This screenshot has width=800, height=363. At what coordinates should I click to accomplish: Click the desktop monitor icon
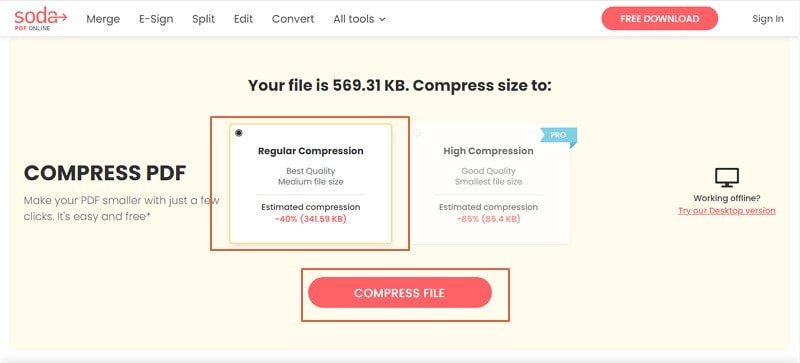pyautogui.click(x=727, y=178)
